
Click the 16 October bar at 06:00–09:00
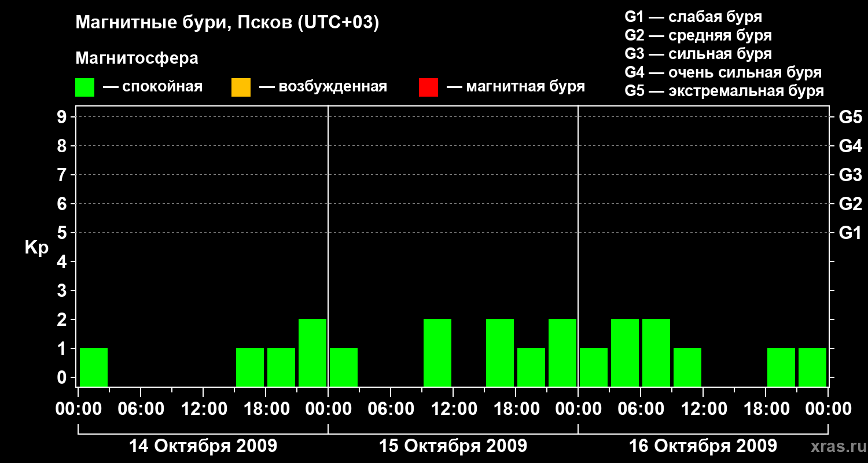(656, 352)
